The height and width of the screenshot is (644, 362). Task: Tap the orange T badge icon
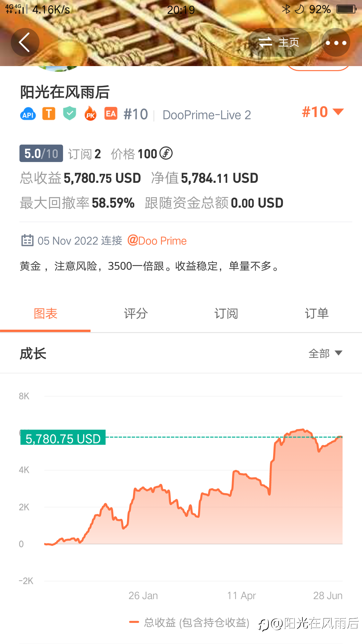pyautogui.click(x=49, y=114)
